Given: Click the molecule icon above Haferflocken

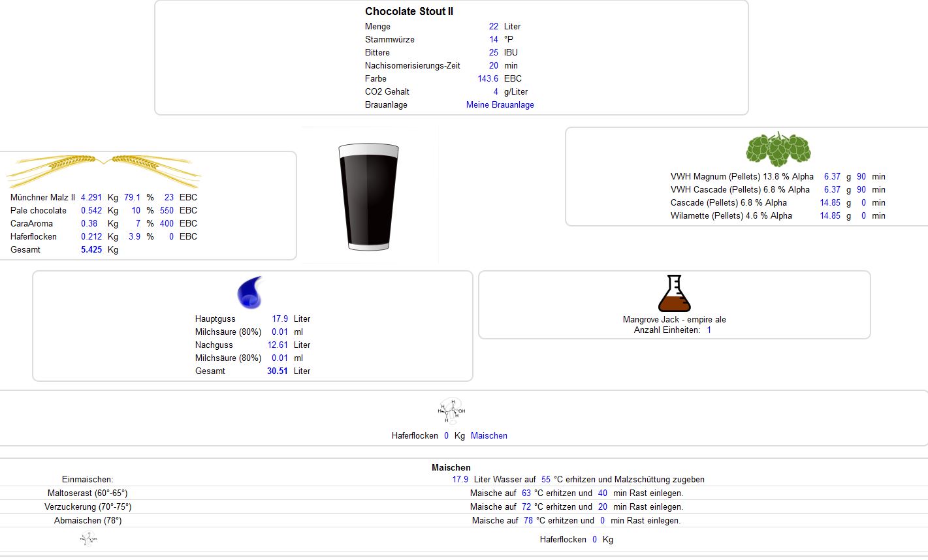Looking at the screenshot, I should [x=451, y=411].
